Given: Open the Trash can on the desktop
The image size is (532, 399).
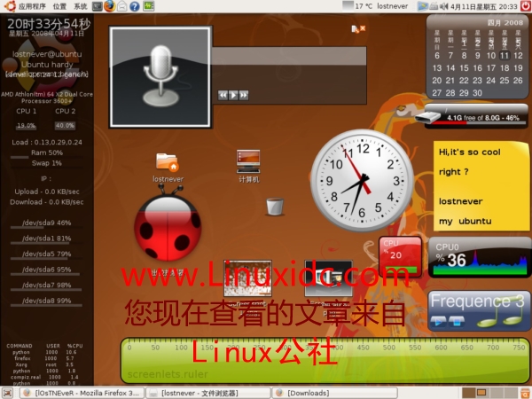Looking at the screenshot, I should point(275,206).
